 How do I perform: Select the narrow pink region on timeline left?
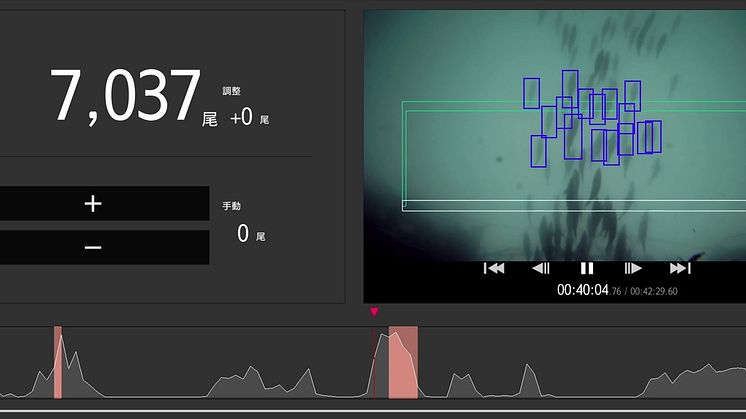(x=58, y=362)
